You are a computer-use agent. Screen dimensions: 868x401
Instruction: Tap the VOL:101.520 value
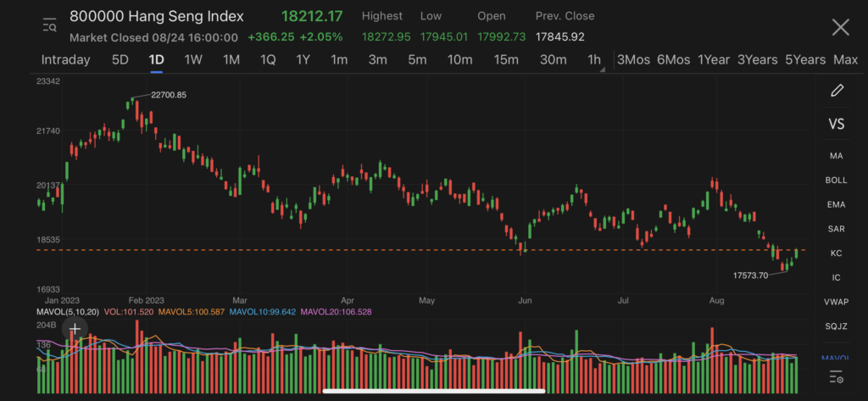[x=127, y=312]
